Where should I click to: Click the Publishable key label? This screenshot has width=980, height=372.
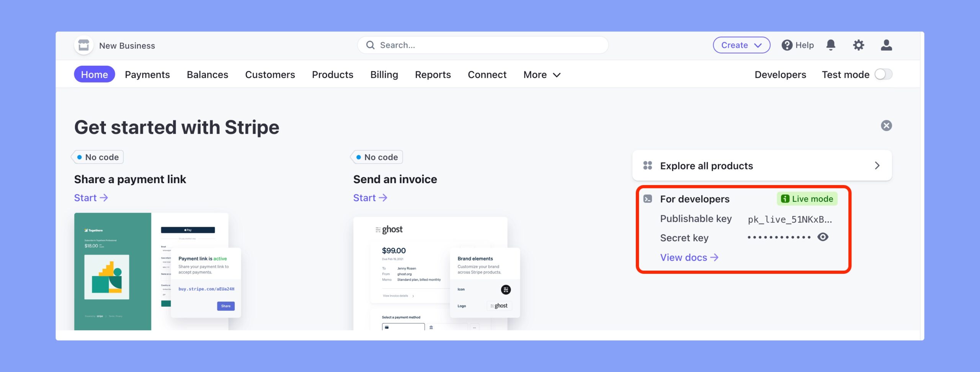[696, 219]
